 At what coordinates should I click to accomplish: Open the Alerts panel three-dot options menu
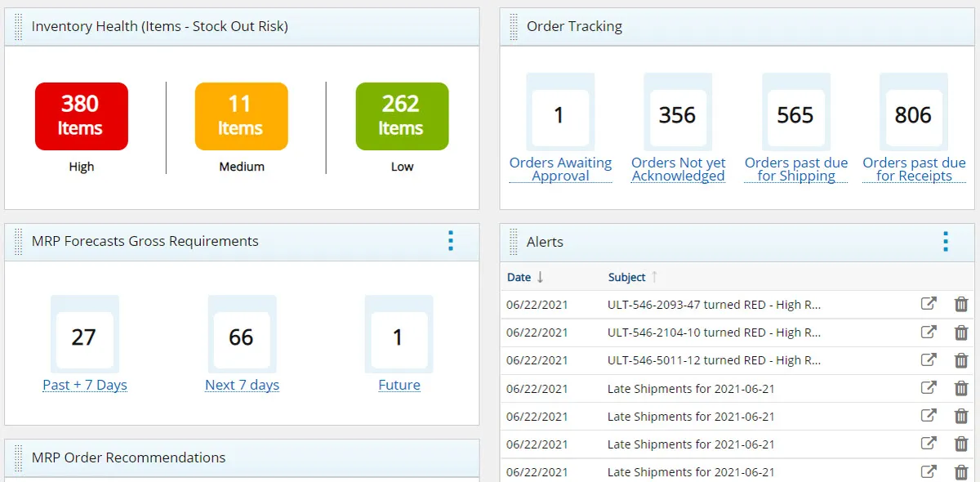coord(946,242)
